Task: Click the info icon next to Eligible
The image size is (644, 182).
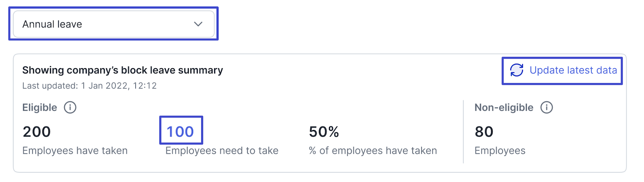Action: pos(70,108)
